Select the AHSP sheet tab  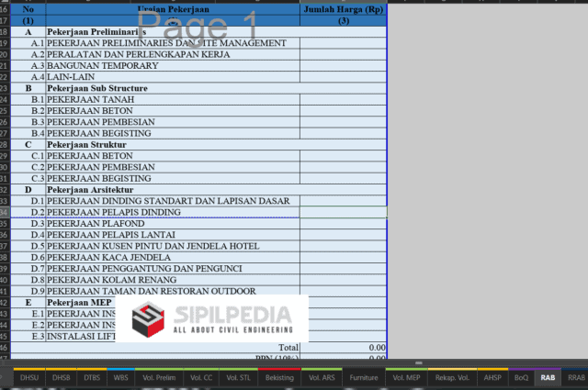click(x=492, y=377)
